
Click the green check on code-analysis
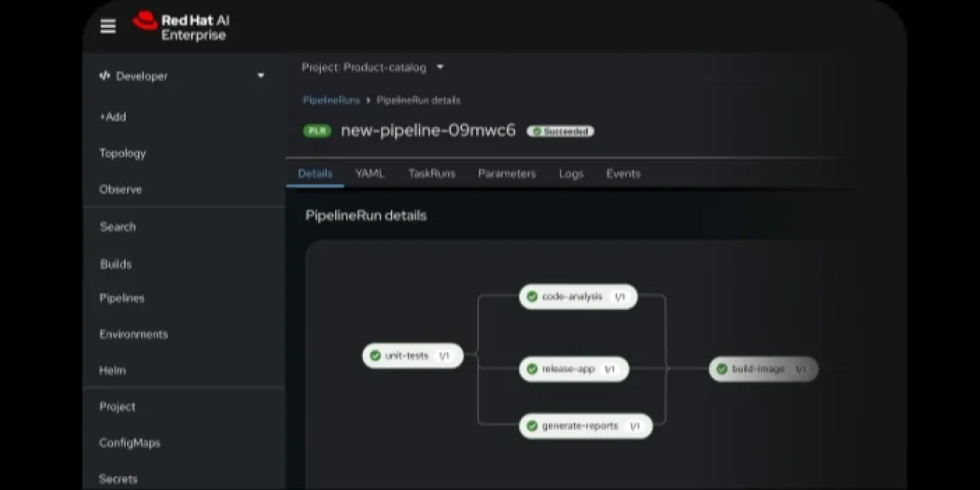coord(532,296)
